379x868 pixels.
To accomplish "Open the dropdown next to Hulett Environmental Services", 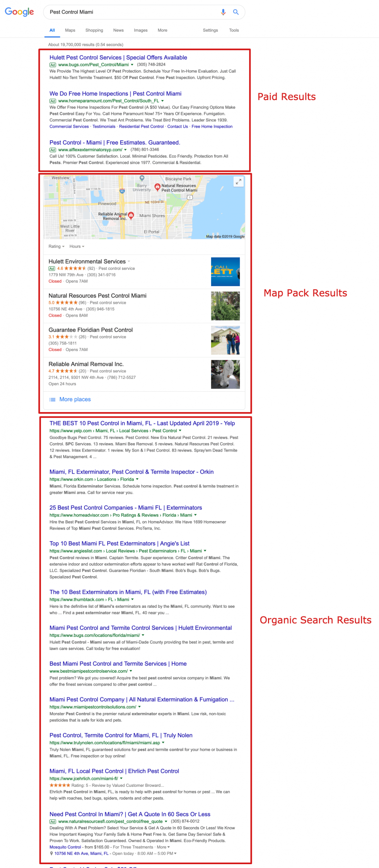I will click(129, 261).
